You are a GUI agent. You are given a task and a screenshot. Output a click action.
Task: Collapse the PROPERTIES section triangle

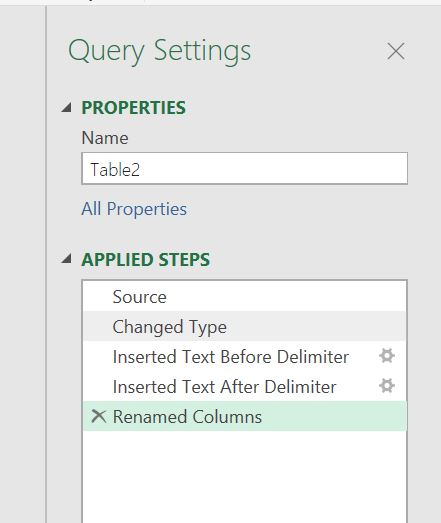tap(67, 107)
